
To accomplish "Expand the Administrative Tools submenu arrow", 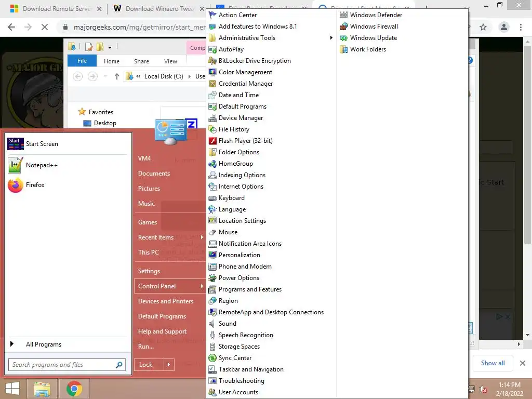I will point(331,37).
